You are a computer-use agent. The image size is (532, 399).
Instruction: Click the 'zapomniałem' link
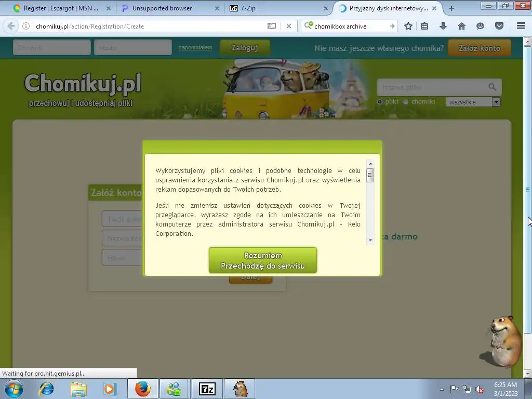click(x=195, y=47)
